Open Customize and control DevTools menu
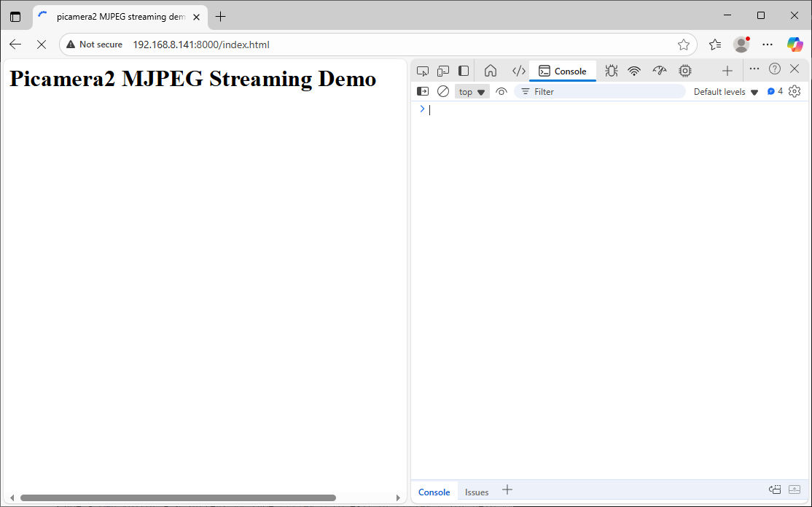812x507 pixels. [754, 69]
